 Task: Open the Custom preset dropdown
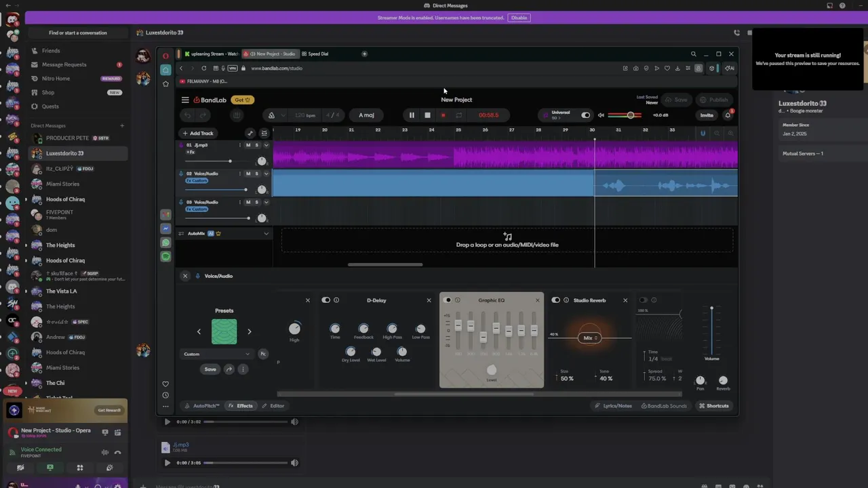coord(216,354)
